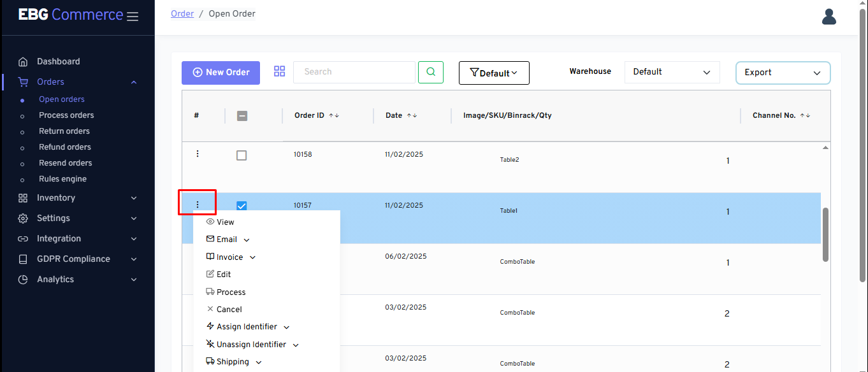Image resolution: width=868 pixels, height=372 pixels.
Task: Click the Order breadcrumb link
Action: pyautogui.click(x=182, y=13)
